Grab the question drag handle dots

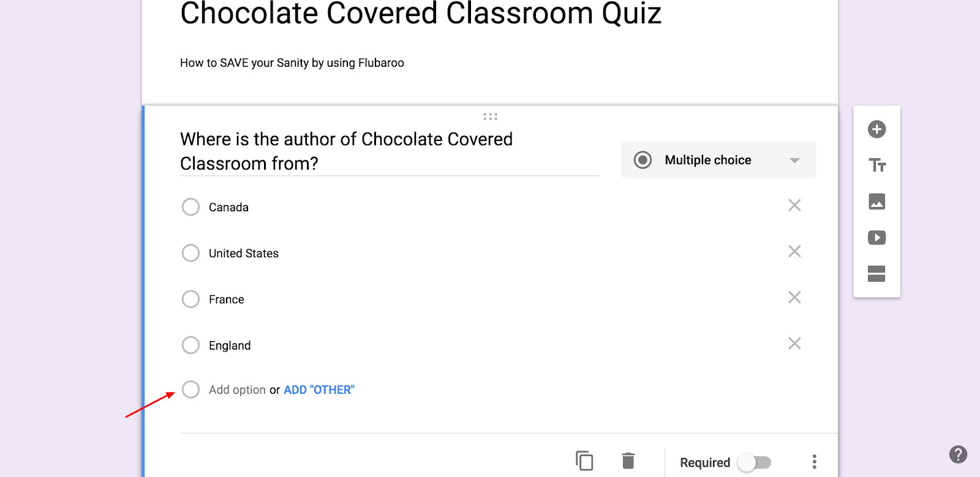point(490,116)
